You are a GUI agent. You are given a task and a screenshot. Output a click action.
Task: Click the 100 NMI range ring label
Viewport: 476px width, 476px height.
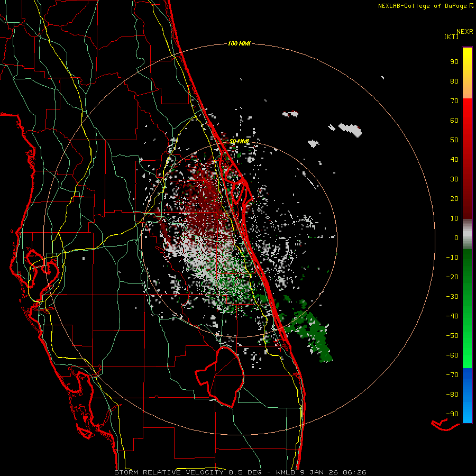pos(239,44)
